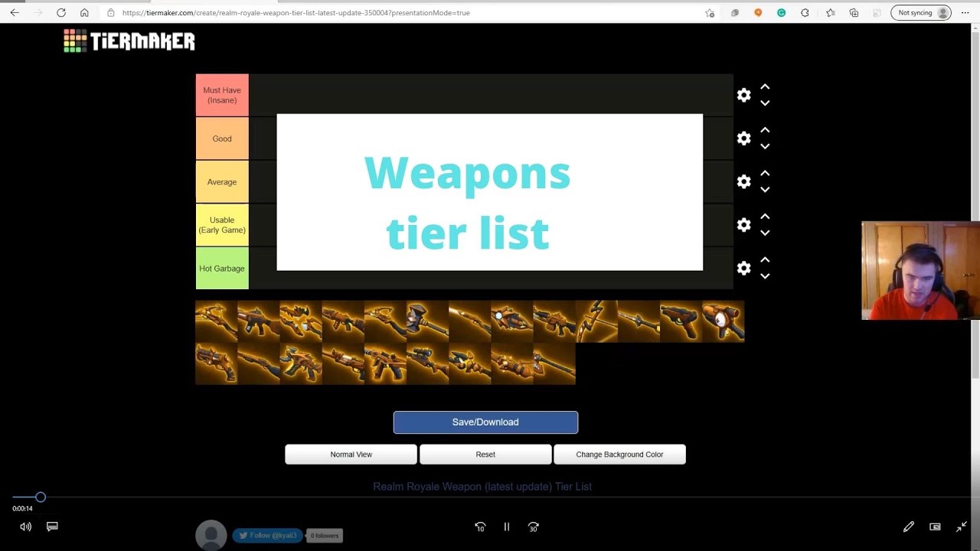Open the TierMaker logo home link

pos(129,41)
